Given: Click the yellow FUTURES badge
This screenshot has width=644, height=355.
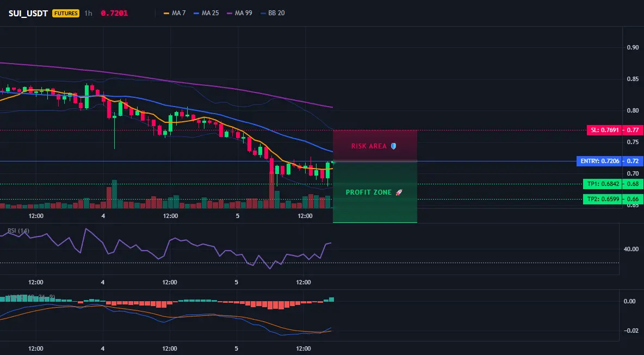Looking at the screenshot, I should (x=66, y=13).
